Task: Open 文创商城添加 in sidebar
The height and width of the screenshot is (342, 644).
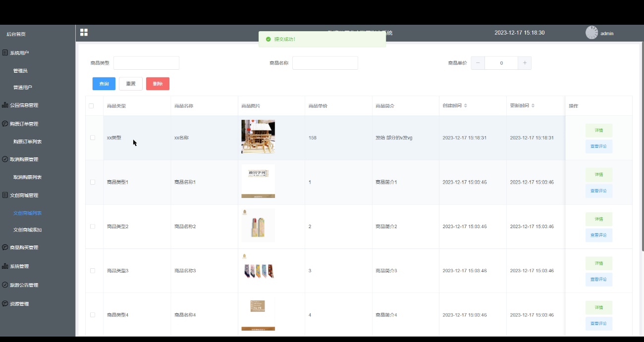Action: pos(27,230)
